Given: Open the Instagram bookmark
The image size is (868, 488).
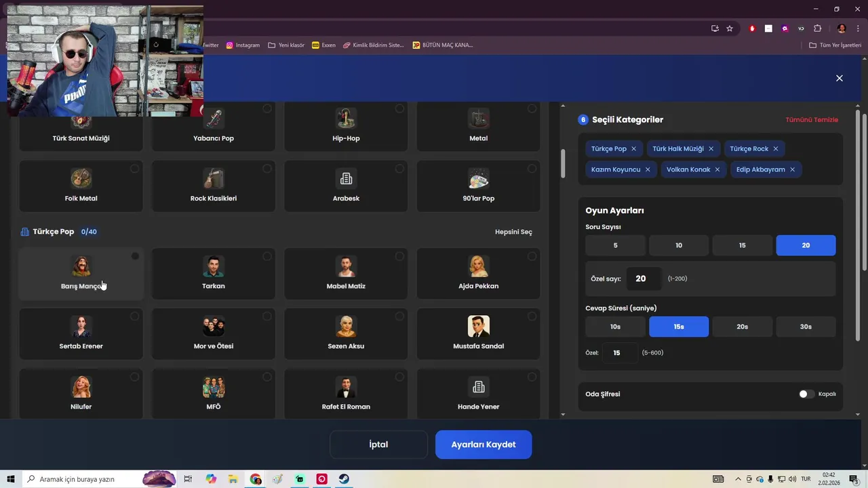Looking at the screenshot, I should [x=243, y=45].
